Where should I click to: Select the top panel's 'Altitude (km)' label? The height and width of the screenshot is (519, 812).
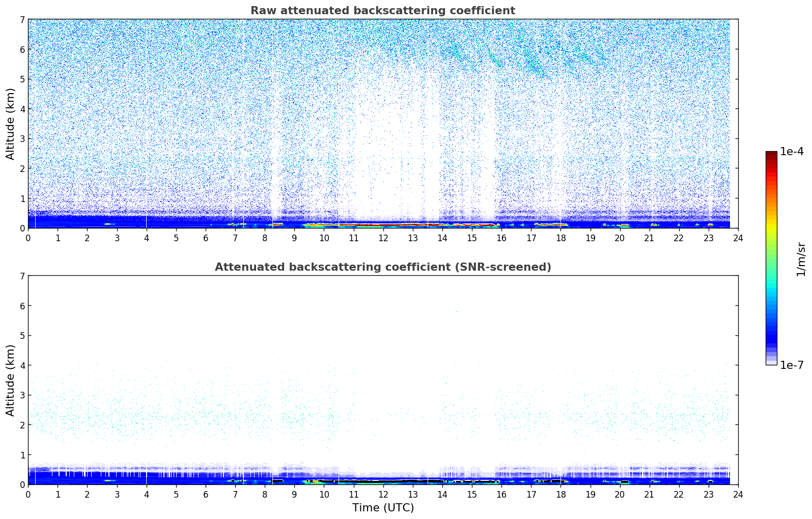pos(11,124)
